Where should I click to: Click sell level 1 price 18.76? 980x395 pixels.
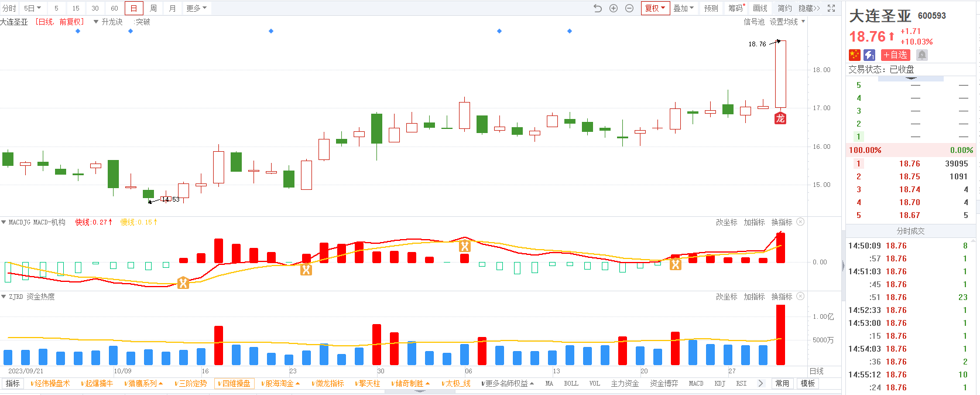point(910,164)
